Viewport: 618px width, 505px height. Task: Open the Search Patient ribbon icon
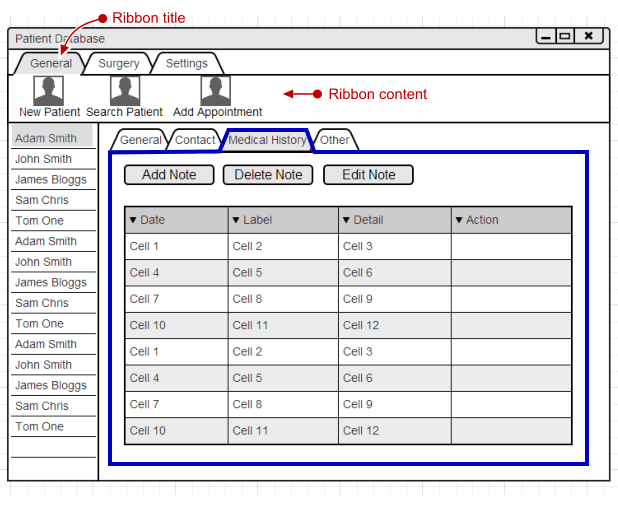(x=125, y=91)
